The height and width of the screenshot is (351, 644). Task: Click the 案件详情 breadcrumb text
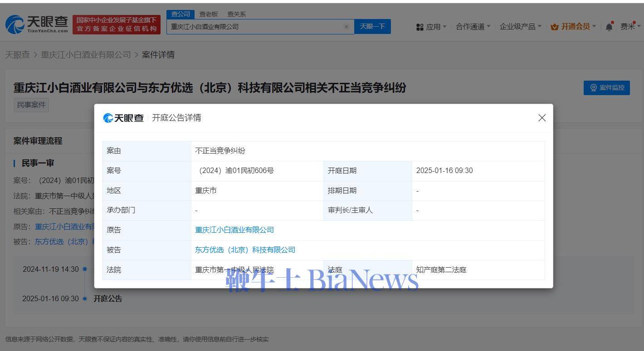coord(158,55)
